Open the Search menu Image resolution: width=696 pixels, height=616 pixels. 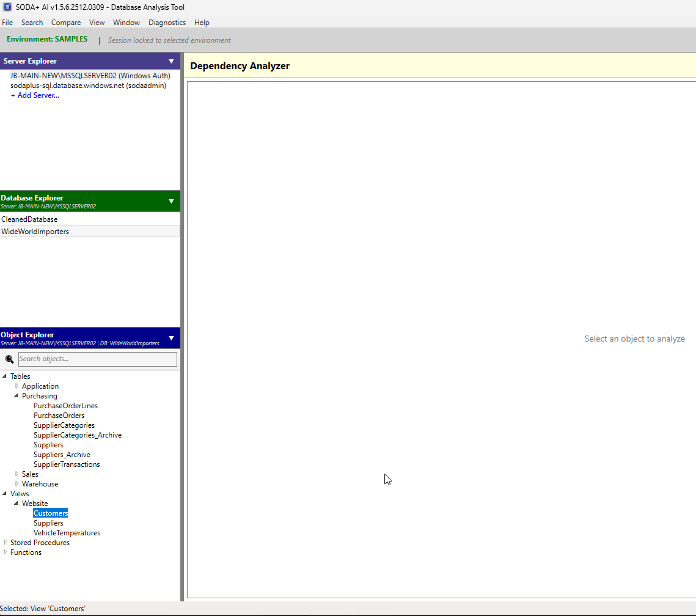click(x=32, y=23)
